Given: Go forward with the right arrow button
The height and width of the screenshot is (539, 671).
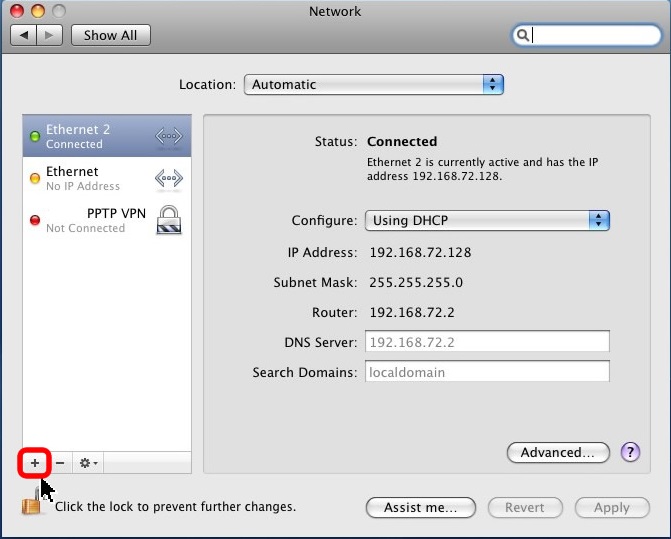Looking at the screenshot, I should [50, 35].
